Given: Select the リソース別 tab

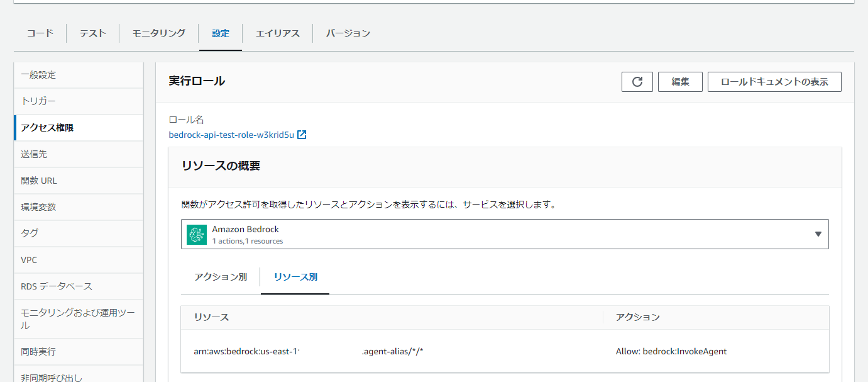Looking at the screenshot, I should [x=295, y=277].
